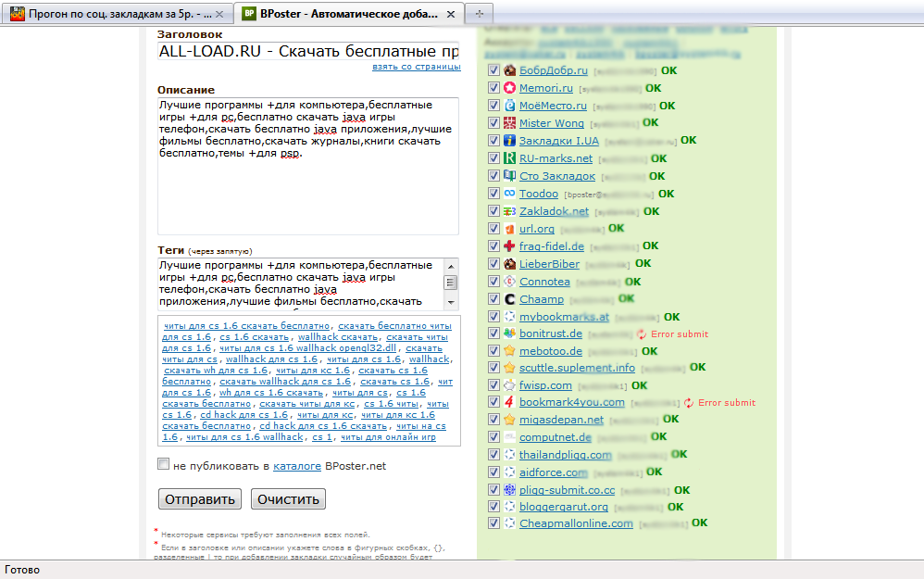Click into the Описание textarea
The height and width of the screenshot is (579, 924).
pyautogui.click(x=308, y=166)
